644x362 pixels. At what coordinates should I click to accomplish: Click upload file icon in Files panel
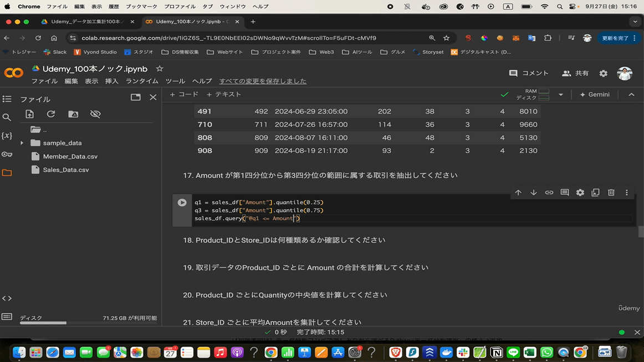30,114
